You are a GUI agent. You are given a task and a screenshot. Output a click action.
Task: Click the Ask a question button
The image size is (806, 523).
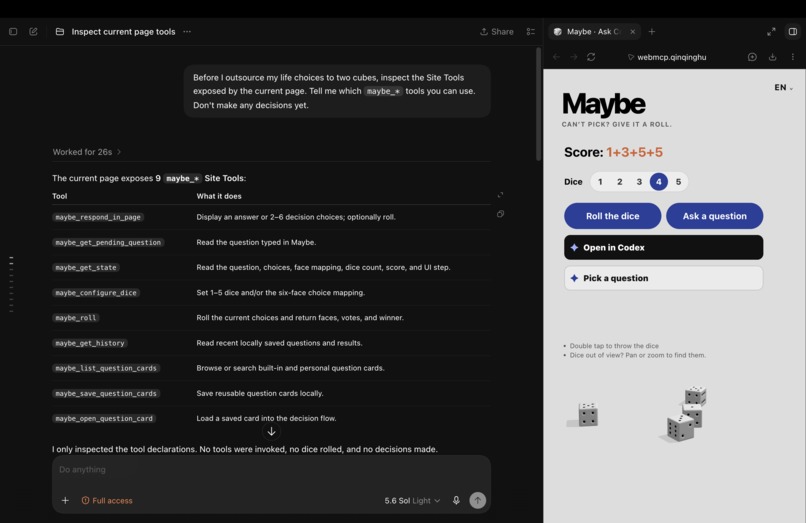715,216
